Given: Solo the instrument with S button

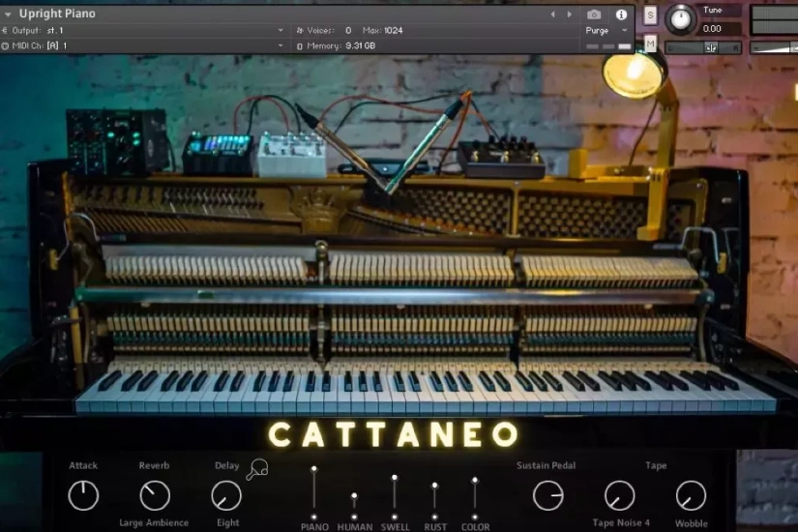Looking at the screenshot, I should [650, 15].
